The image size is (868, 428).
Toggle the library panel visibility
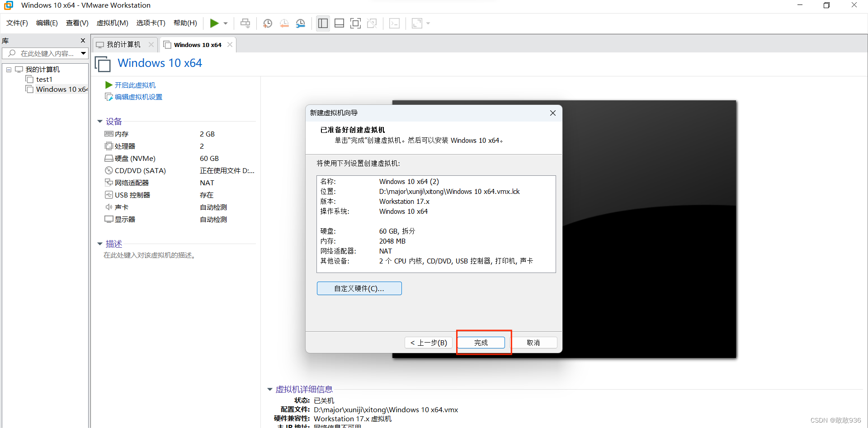click(323, 23)
